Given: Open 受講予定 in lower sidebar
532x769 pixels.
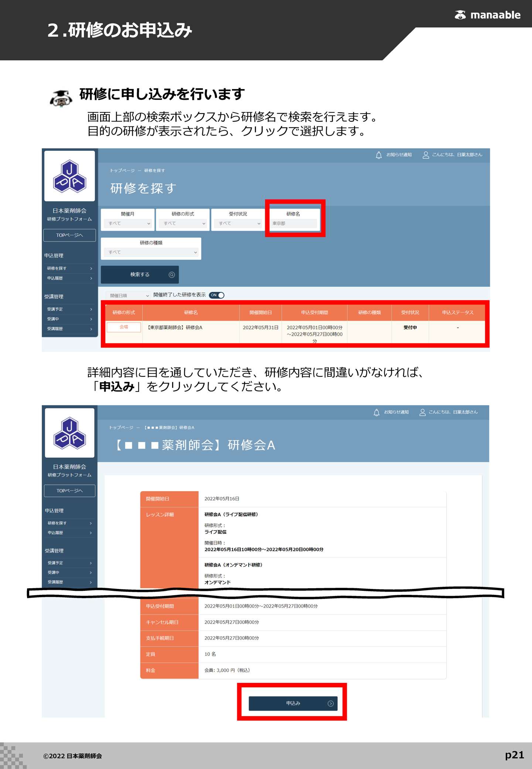Looking at the screenshot, I should point(69,563).
